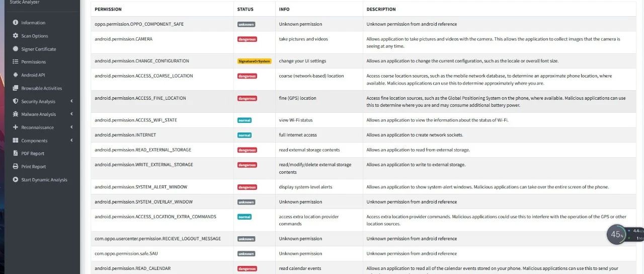The height and width of the screenshot is (274, 644).
Task: Select the Browsable Activities icon
Action: (16, 88)
